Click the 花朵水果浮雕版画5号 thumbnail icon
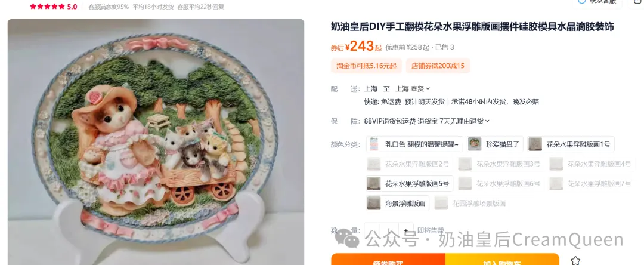 pos(374,184)
